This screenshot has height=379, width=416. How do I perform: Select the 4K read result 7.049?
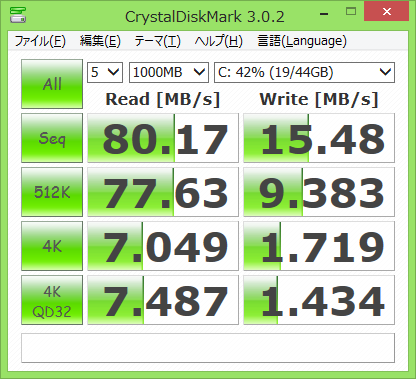click(163, 246)
